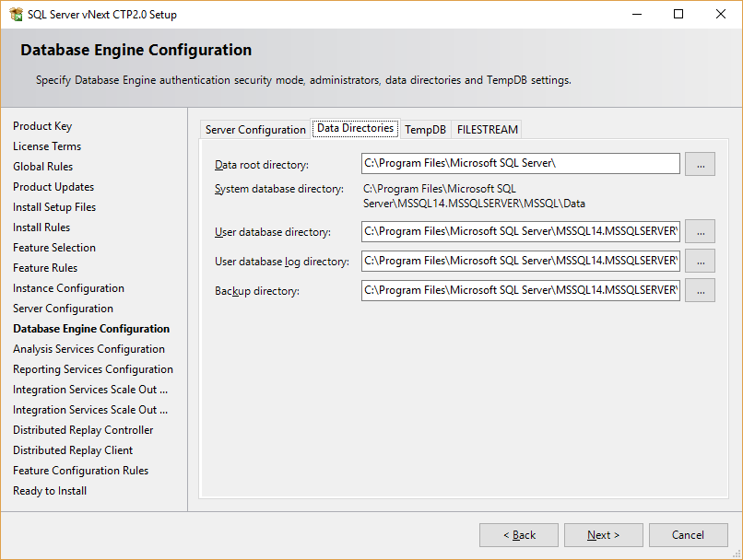Cancel the SQL Server setup
The image size is (743, 560).
pyautogui.click(x=688, y=535)
